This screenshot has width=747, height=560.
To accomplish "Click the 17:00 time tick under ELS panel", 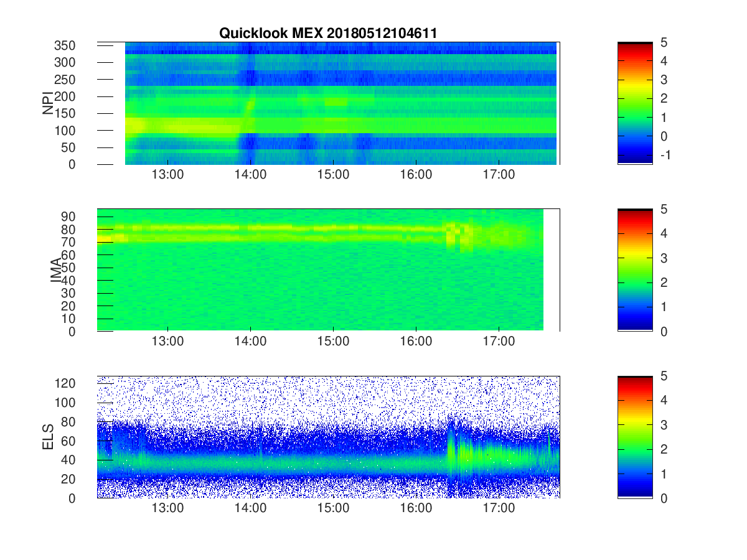I will 499,508.
